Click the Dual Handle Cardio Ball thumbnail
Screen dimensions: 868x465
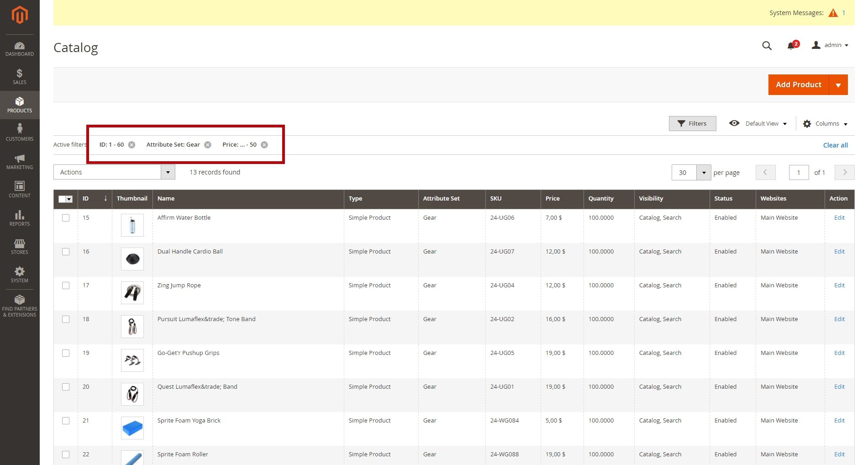[x=132, y=259]
